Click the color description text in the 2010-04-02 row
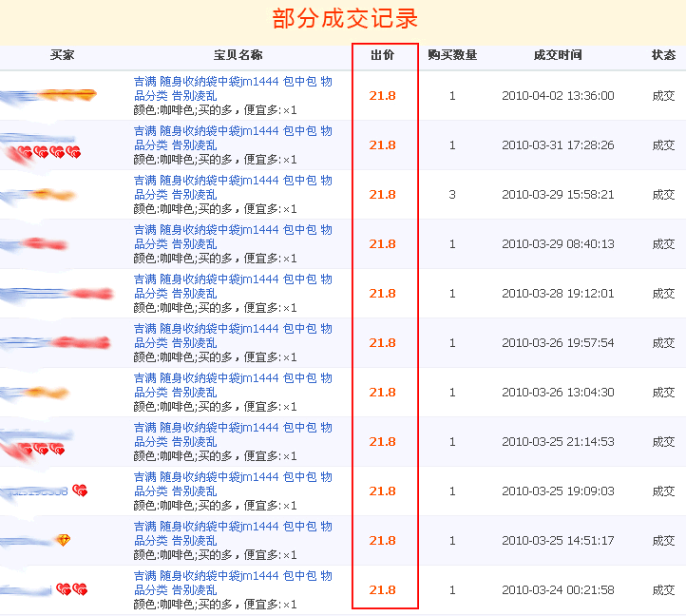Screen dimensions: 686x616 [216, 110]
